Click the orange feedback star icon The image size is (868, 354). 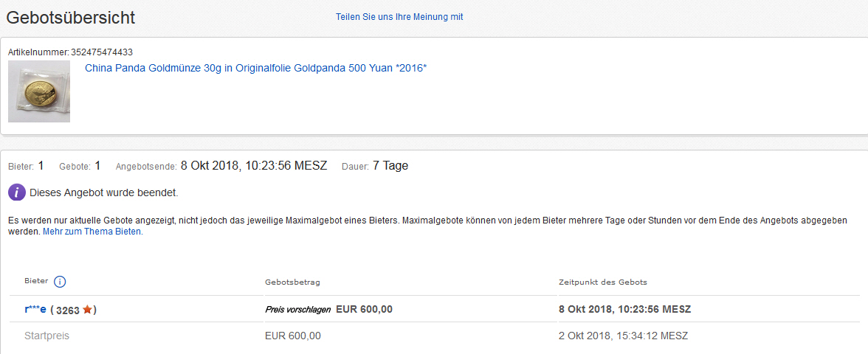(87, 310)
